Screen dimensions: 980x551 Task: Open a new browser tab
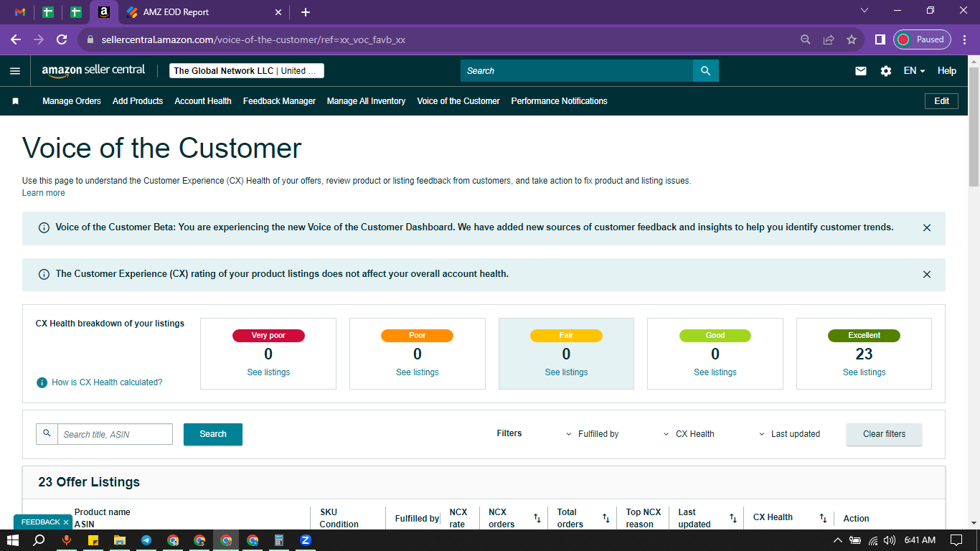[306, 12]
